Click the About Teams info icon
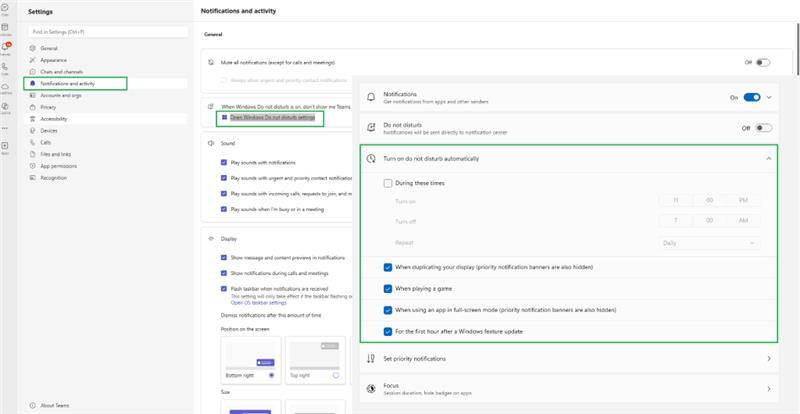This screenshot has width=800, height=414. coord(33,405)
